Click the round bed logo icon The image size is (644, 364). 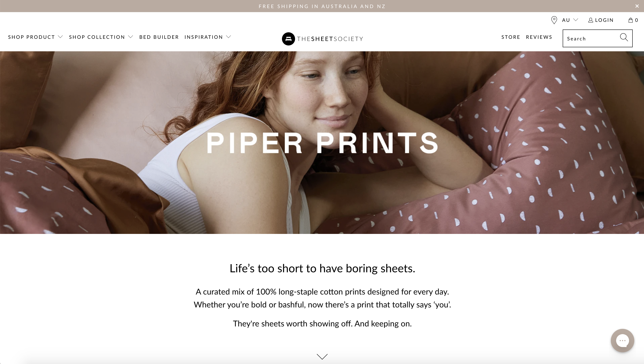pos(288,39)
